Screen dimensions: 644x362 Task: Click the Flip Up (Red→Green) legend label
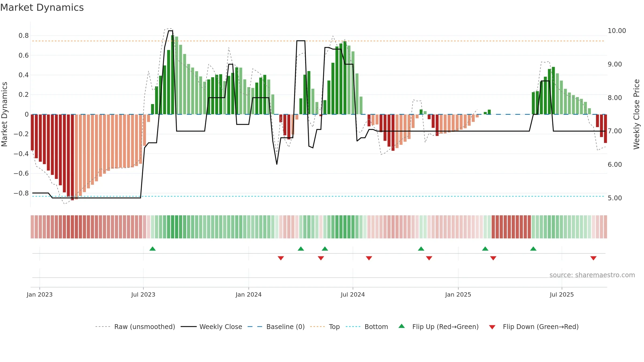point(445,327)
